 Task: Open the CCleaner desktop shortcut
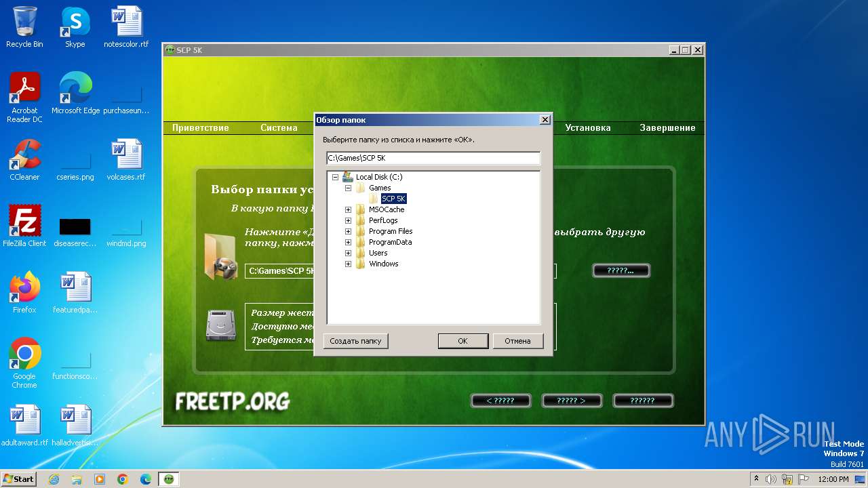(x=24, y=160)
